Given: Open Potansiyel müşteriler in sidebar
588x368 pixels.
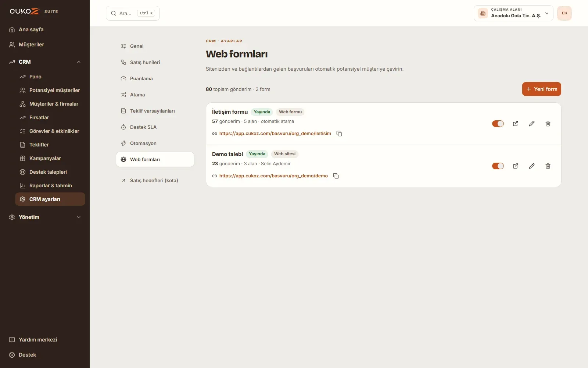Looking at the screenshot, I should pos(50,90).
